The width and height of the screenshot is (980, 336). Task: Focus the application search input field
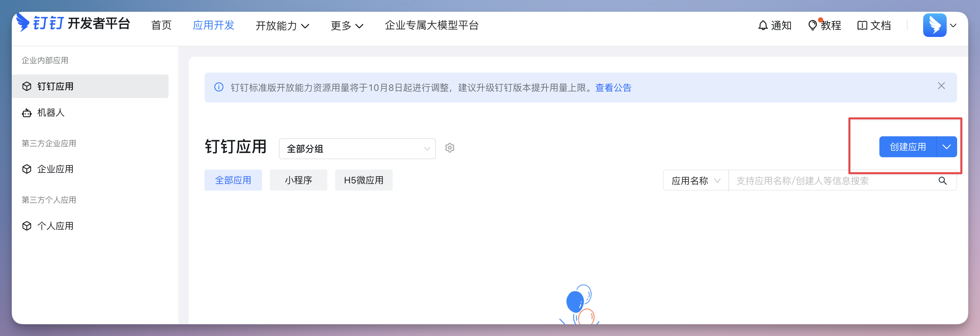(833, 181)
